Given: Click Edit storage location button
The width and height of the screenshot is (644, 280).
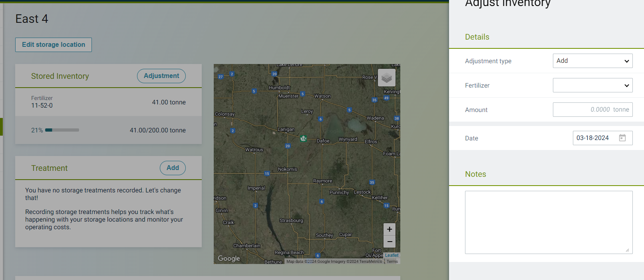Looking at the screenshot, I should pyautogui.click(x=54, y=45).
